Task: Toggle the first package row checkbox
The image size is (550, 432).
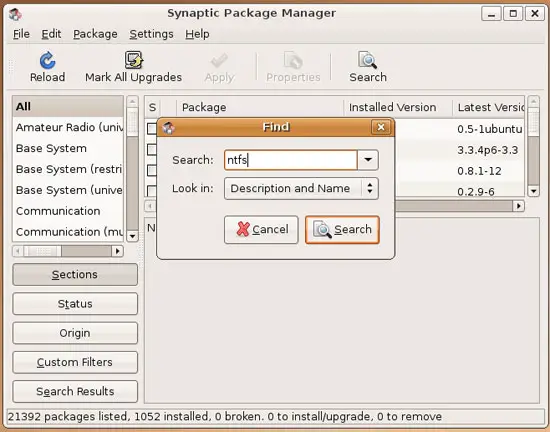Action: click(152, 129)
